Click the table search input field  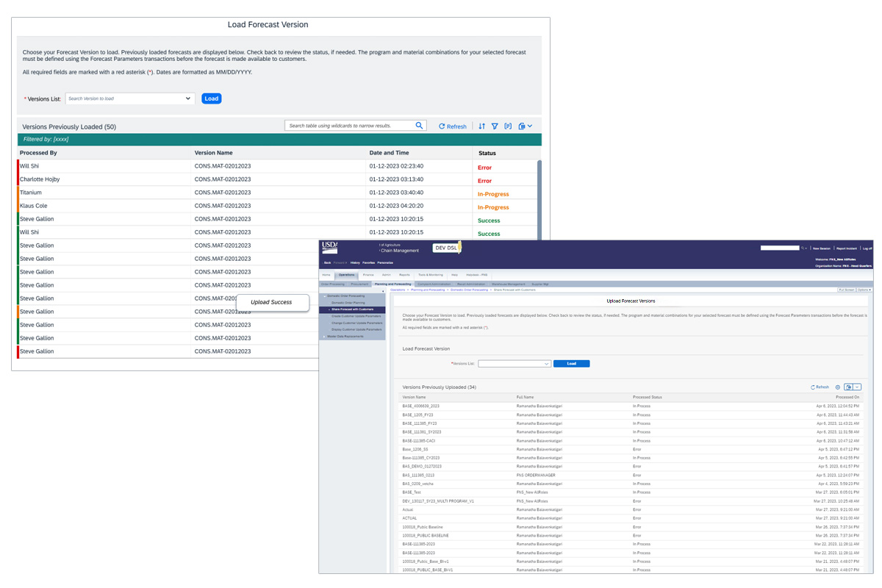point(349,126)
